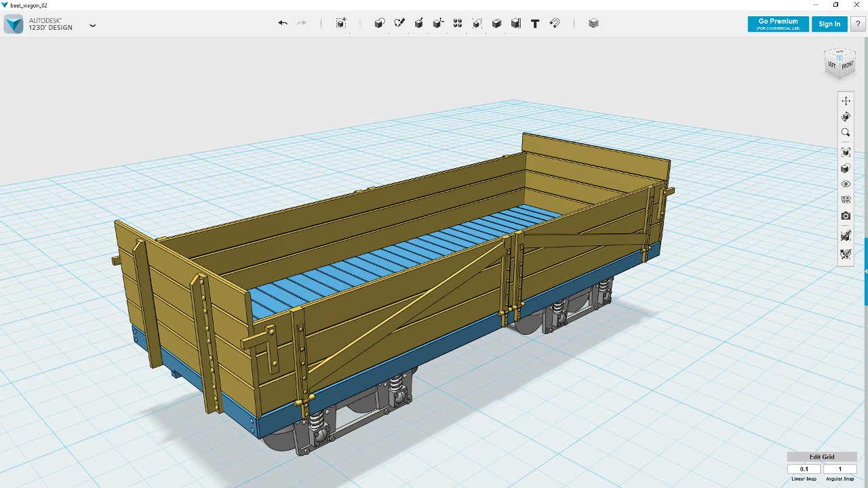868x488 pixels.
Task: Select the Sketch tool
Action: (x=399, y=23)
